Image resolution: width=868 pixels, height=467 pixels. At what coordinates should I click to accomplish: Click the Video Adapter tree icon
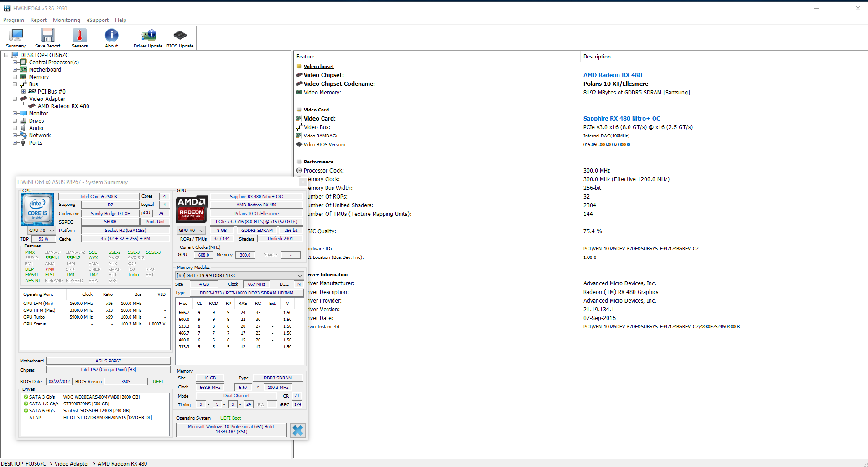[x=23, y=99]
